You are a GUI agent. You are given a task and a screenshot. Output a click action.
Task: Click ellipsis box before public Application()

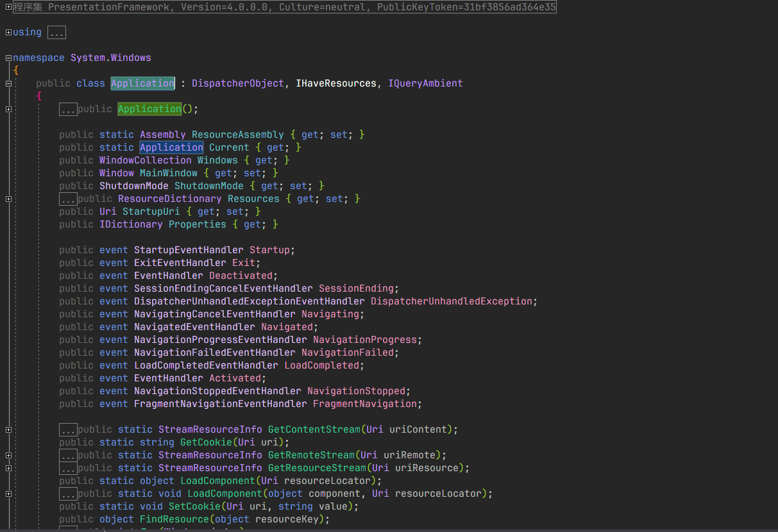(68, 109)
